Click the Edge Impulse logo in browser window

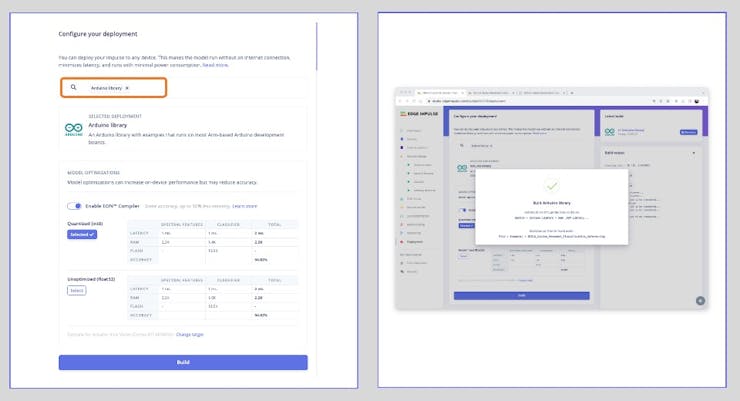[x=419, y=114]
